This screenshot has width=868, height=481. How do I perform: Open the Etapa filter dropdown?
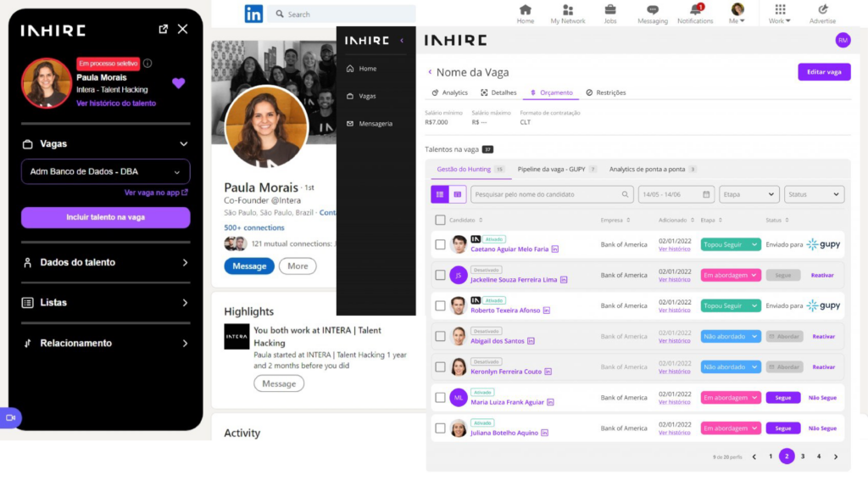pyautogui.click(x=749, y=194)
